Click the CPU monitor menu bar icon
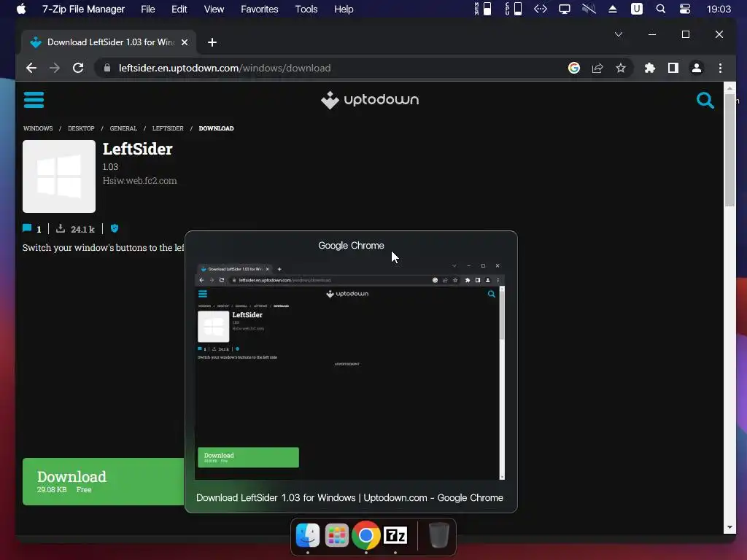 [513, 9]
